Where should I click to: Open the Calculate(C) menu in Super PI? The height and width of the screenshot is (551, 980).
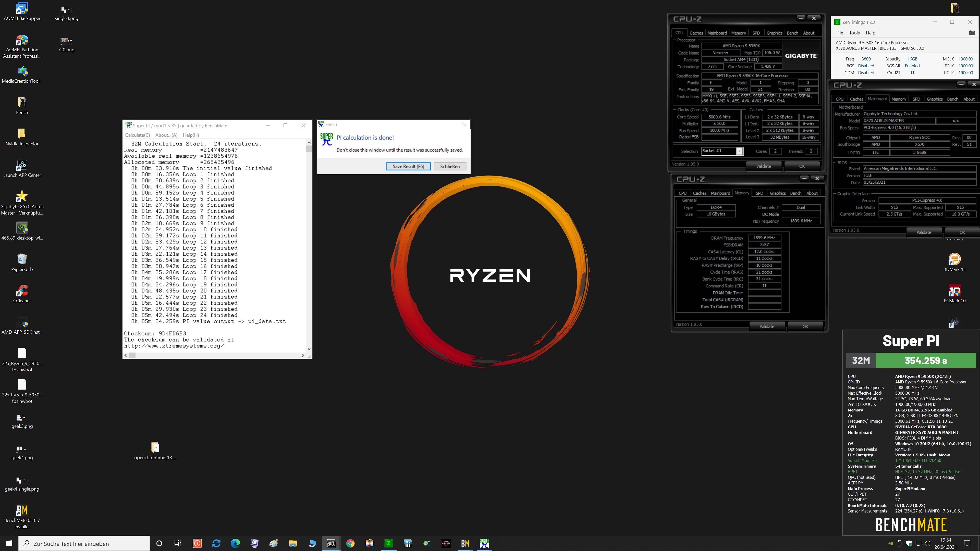coord(137,135)
